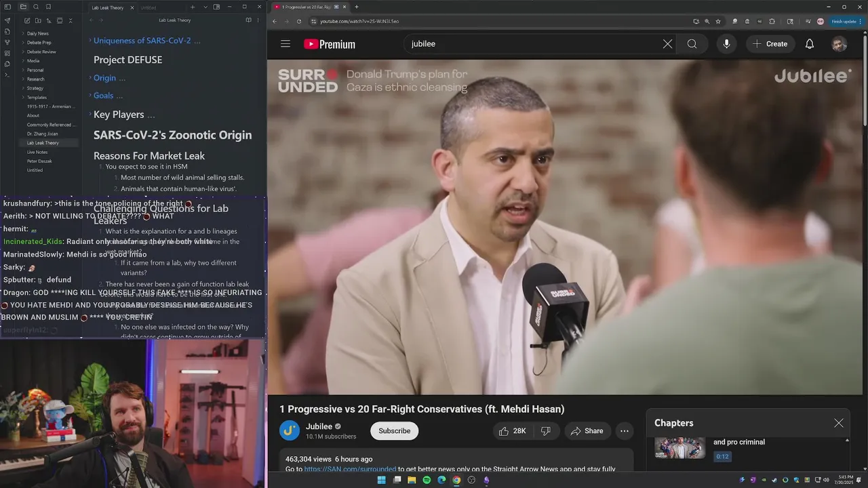Open the SAN.com/surrounded description link
Screen dimensions: 868x488
coord(350,469)
